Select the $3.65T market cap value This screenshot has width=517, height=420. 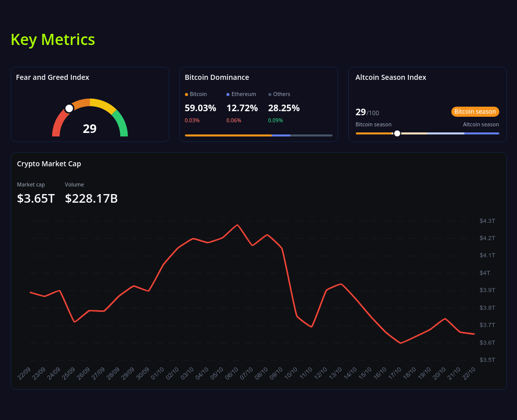[36, 199]
